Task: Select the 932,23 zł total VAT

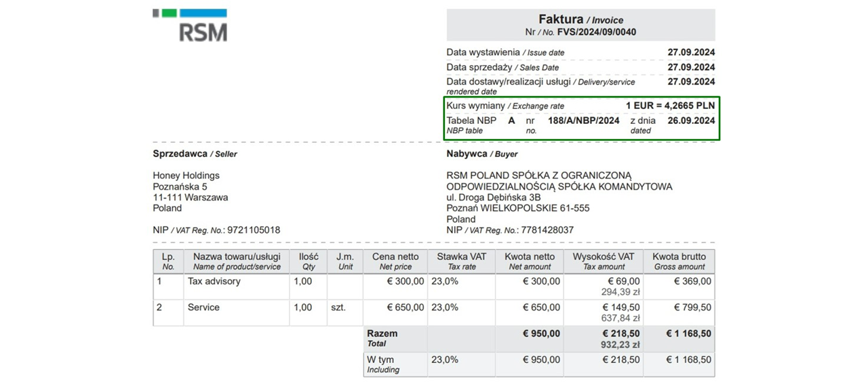Action: point(620,344)
